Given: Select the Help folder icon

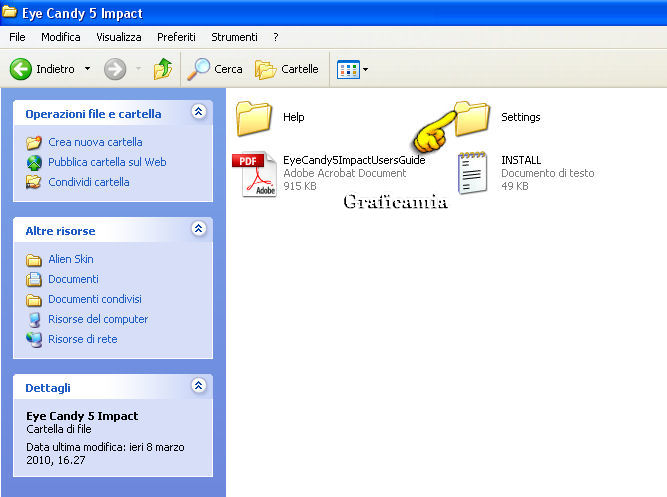Looking at the screenshot, I should (x=254, y=118).
